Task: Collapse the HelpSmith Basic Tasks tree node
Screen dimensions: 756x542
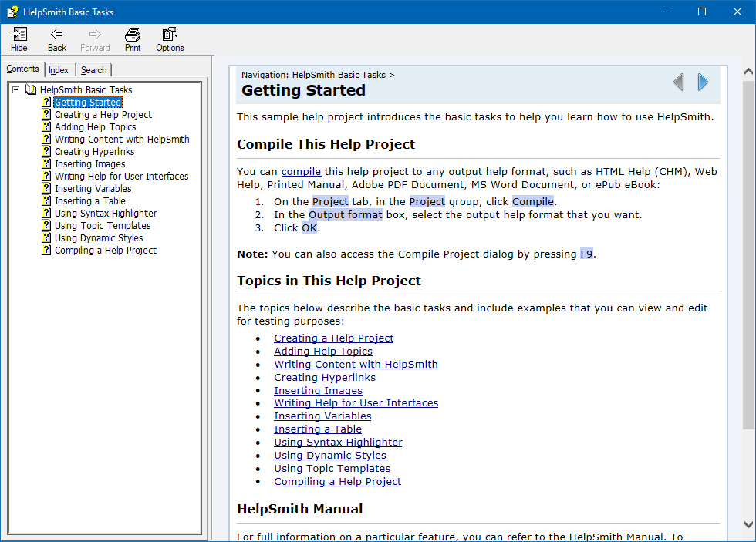Action: 15,89
